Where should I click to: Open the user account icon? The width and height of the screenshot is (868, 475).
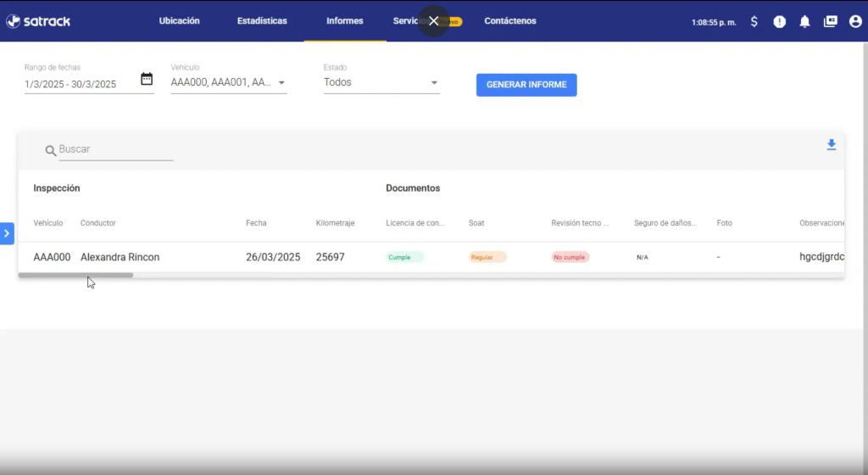855,21
